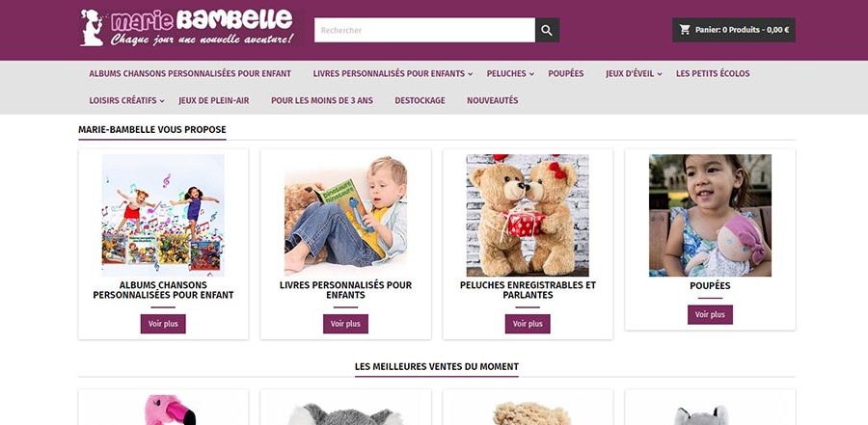The height and width of the screenshot is (425, 868).
Task: Click Voir plus under Livres Personnalisés
Action: (x=345, y=324)
